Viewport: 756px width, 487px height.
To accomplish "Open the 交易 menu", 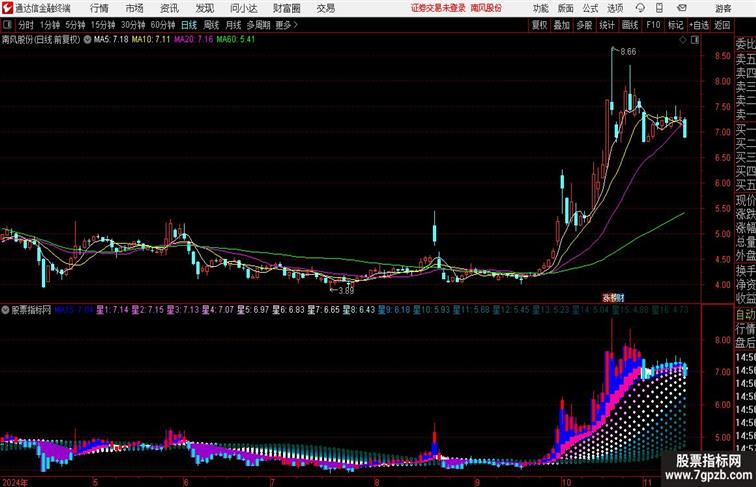I will click(x=325, y=8).
